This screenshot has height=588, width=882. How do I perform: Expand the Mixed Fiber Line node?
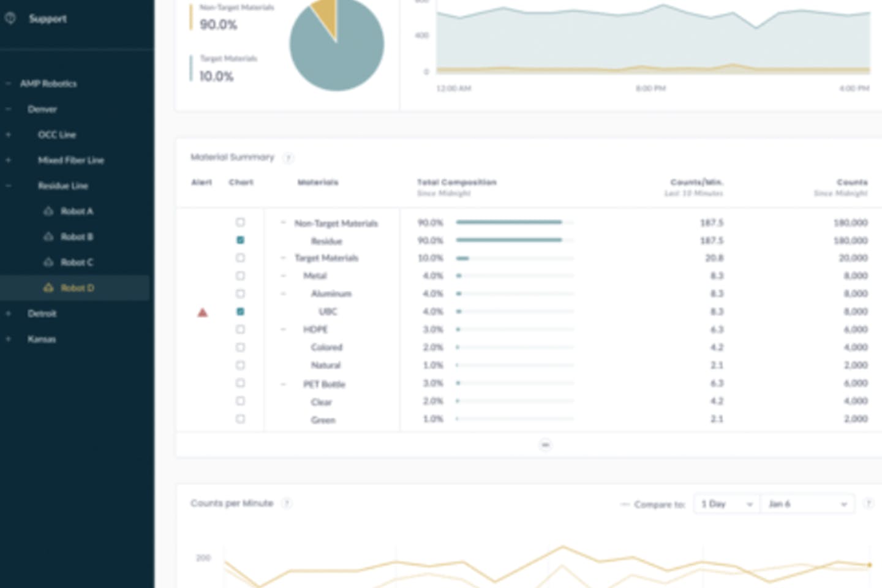click(9, 160)
